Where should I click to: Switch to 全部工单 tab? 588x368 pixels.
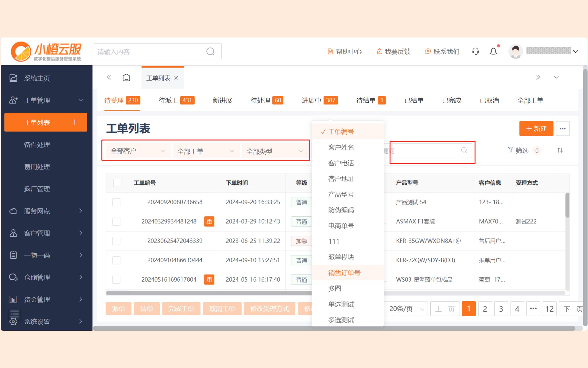(x=530, y=100)
